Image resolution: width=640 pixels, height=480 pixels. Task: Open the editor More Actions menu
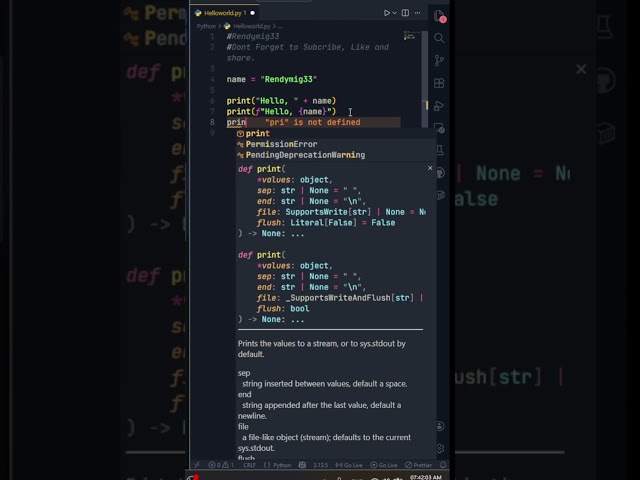tap(418, 13)
